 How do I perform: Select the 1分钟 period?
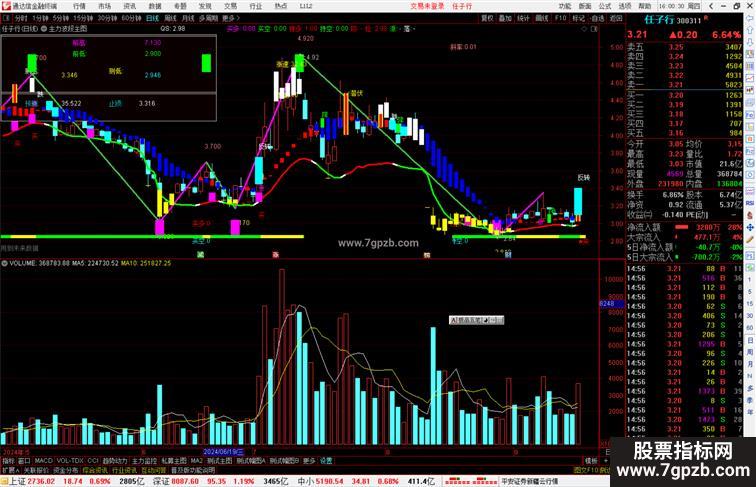[40, 18]
